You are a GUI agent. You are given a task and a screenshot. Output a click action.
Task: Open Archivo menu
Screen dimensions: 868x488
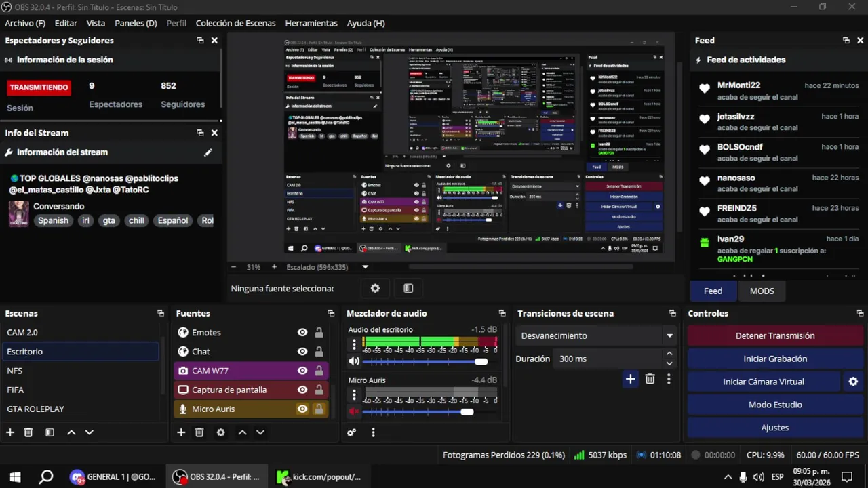click(x=25, y=23)
